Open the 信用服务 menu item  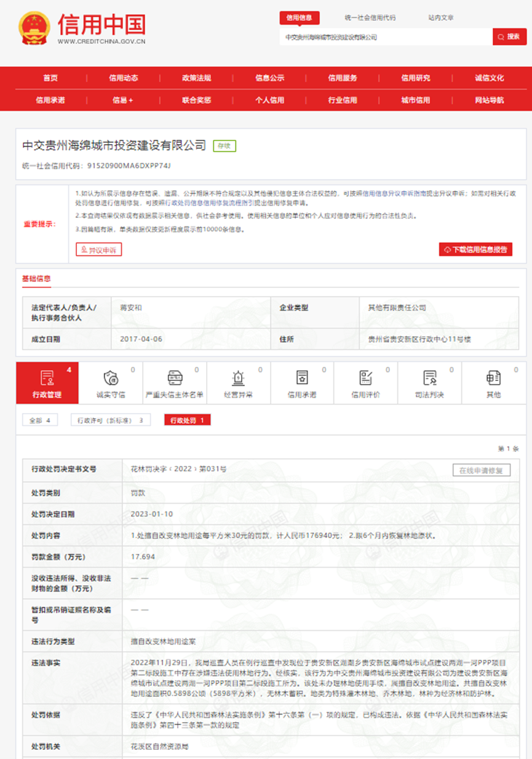pos(343,78)
